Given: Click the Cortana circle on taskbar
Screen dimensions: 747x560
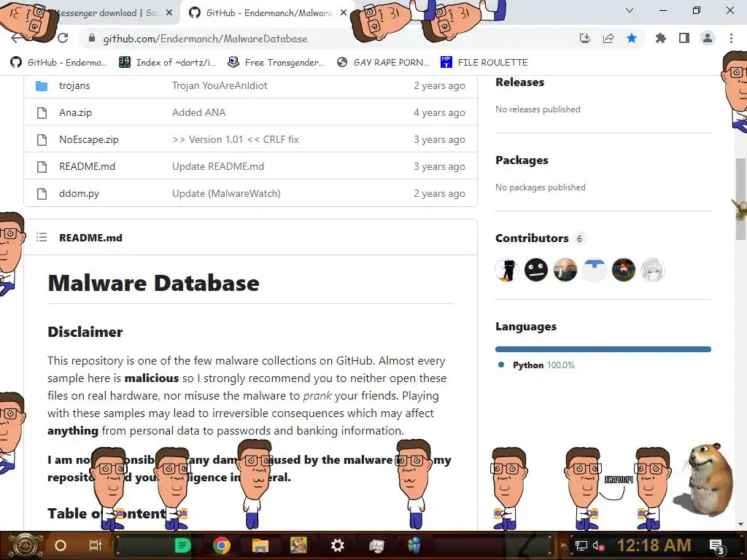Looking at the screenshot, I should [x=61, y=545].
